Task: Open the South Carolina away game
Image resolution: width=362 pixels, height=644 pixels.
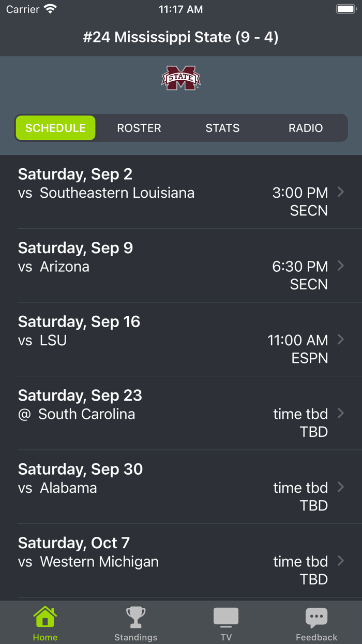Action: 181,414
